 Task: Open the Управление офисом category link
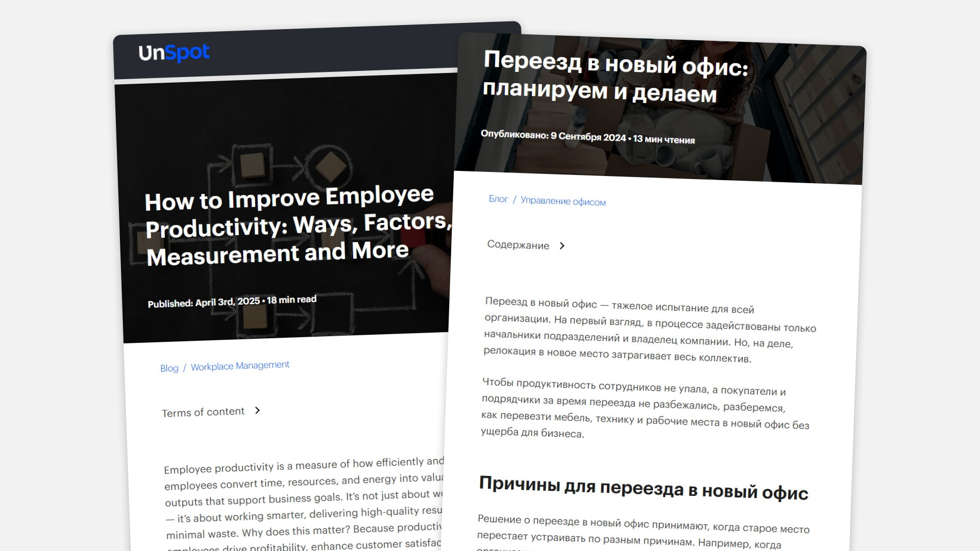[x=563, y=202]
